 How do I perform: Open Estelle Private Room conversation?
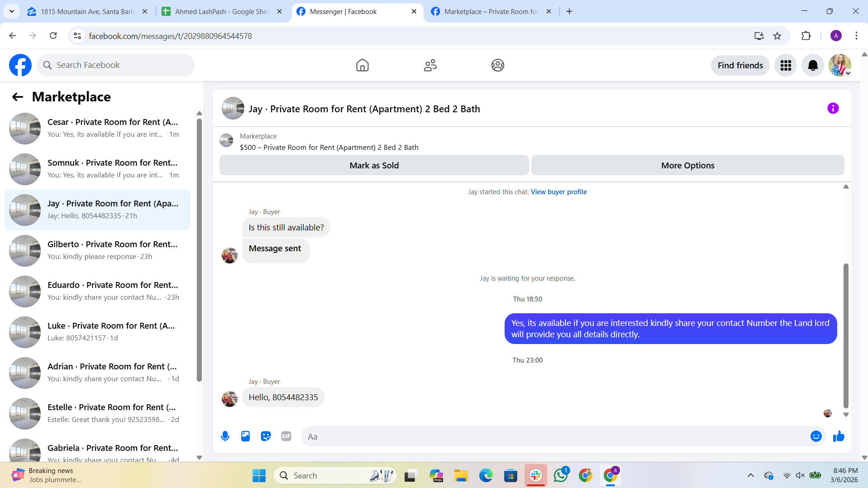click(97, 413)
